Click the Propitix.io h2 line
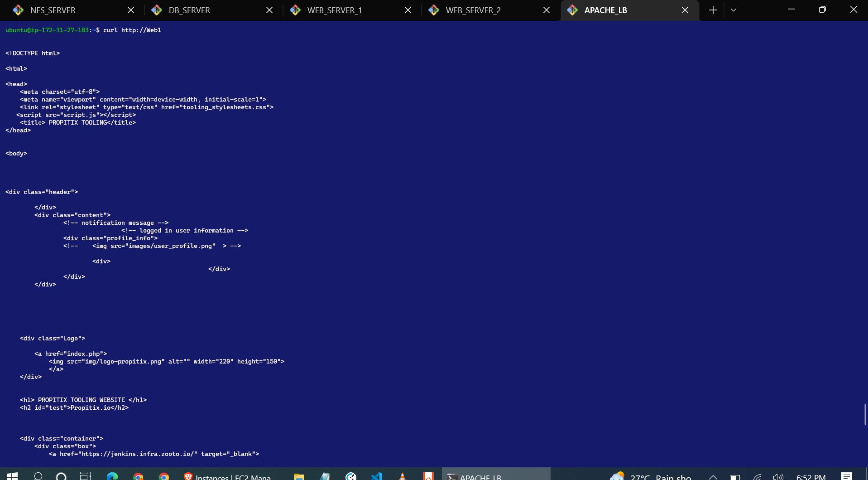This screenshot has width=868, height=480. (x=74, y=407)
